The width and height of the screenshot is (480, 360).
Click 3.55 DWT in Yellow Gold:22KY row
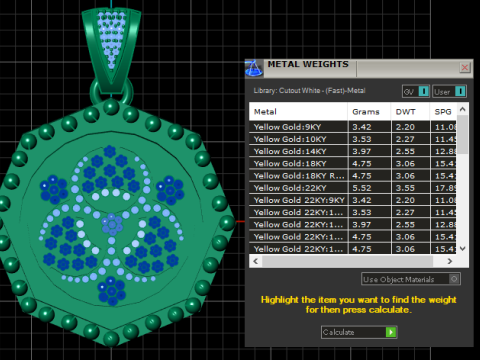(x=405, y=188)
